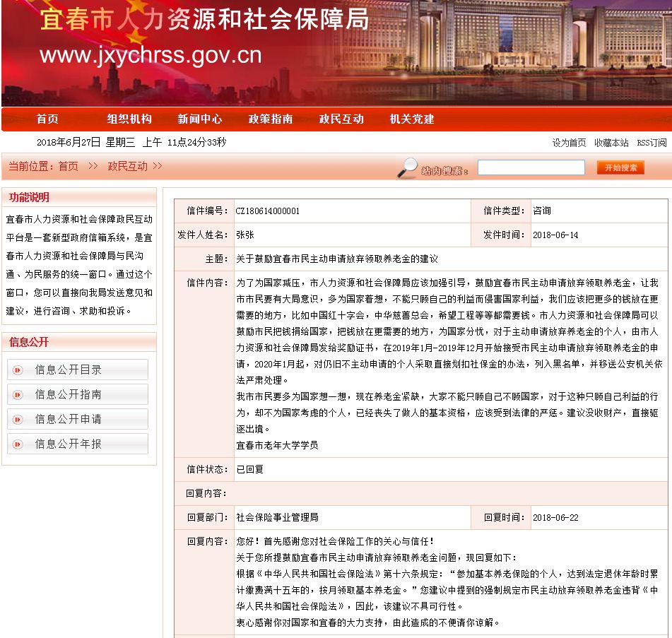This screenshot has width=672, height=638.
Task: Click the letter type value 咨询
Action: click(x=542, y=211)
